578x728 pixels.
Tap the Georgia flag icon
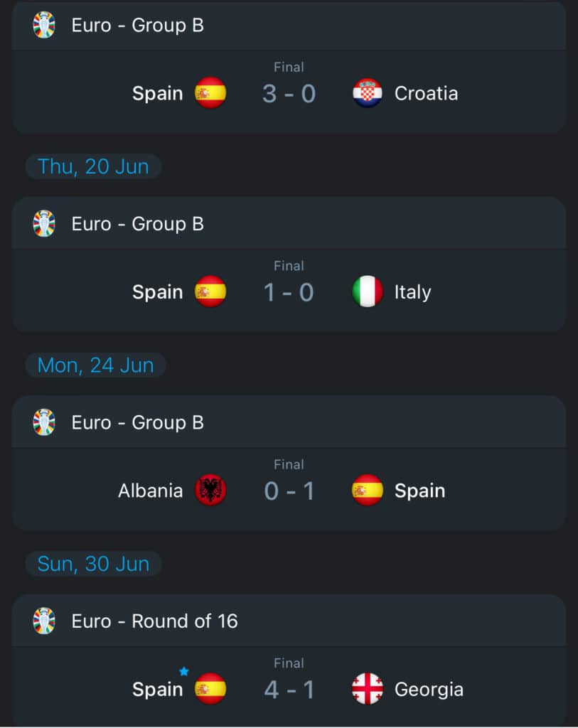(x=368, y=689)
